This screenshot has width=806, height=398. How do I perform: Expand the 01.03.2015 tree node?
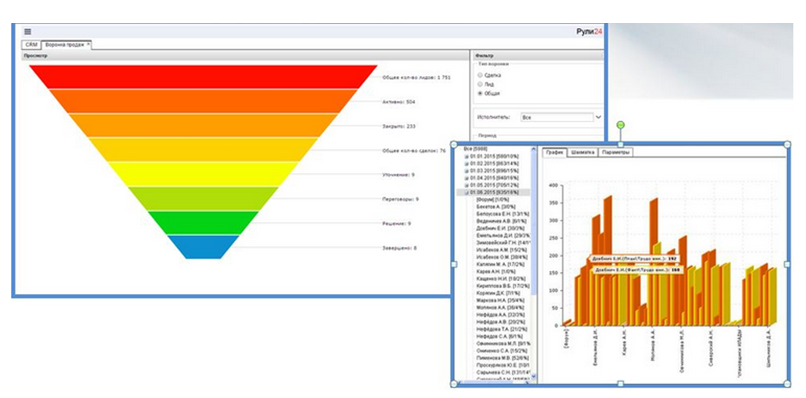click(466, 170)
